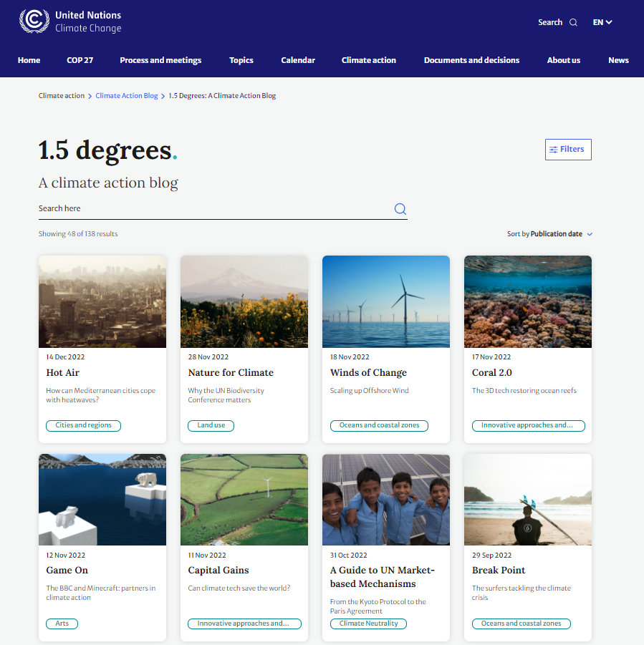Click '12 Nov 2022' date text
This screenshot has height=645, width=644.
[66, 556]
